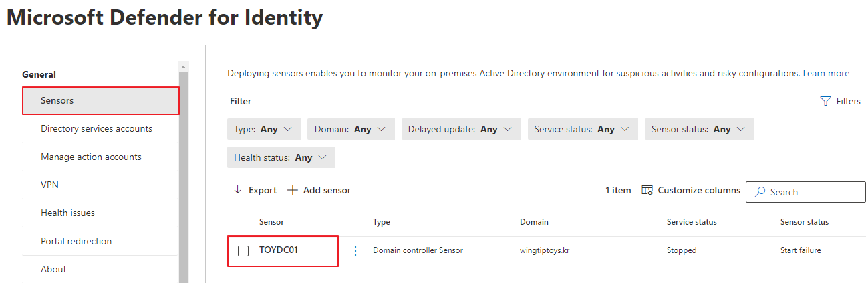The height and width of the screenshot is (283, 868).
Task: Click the Add sensor button label
Action: point(327,190)
